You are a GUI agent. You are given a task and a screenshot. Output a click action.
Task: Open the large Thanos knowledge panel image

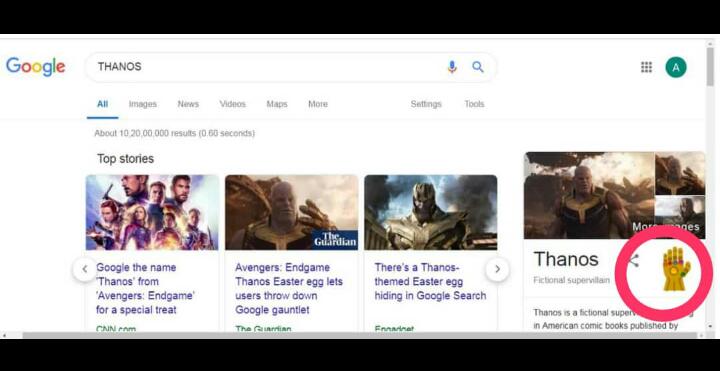coord(589,195)
